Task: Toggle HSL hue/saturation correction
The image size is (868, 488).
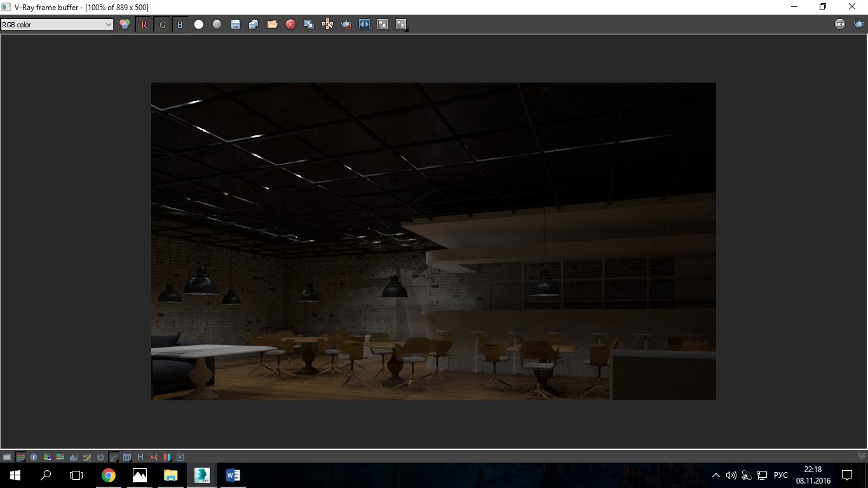Action: [x=47, y=457]
